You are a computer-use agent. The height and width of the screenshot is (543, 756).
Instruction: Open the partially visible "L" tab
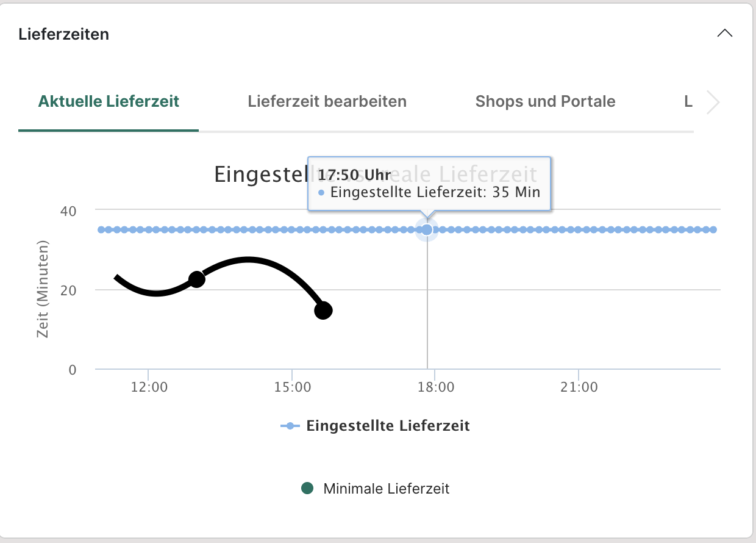[688, 101]
